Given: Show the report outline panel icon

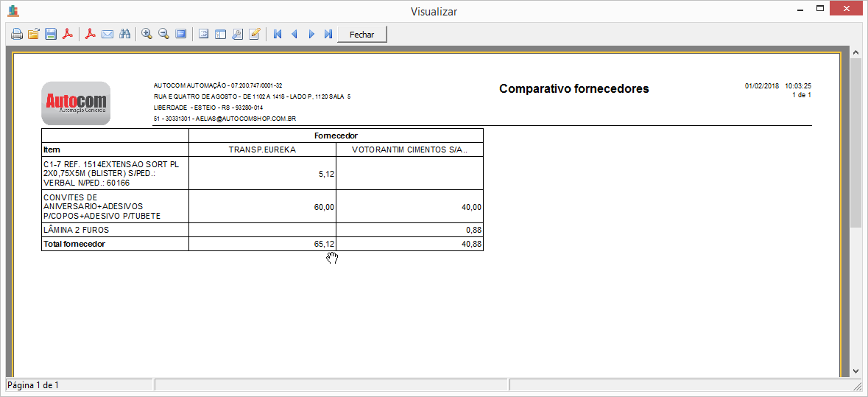Looking at the screenshot, I should [203, 35].
